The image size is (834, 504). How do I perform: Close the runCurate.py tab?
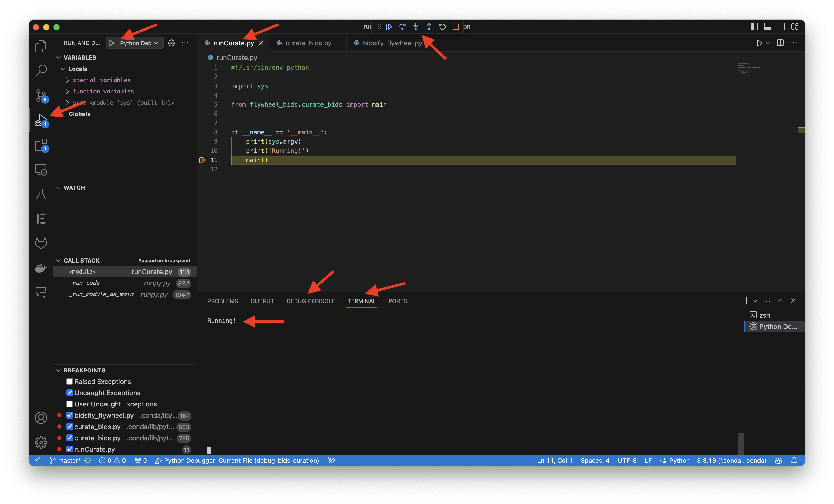click(x=261, y=43)
